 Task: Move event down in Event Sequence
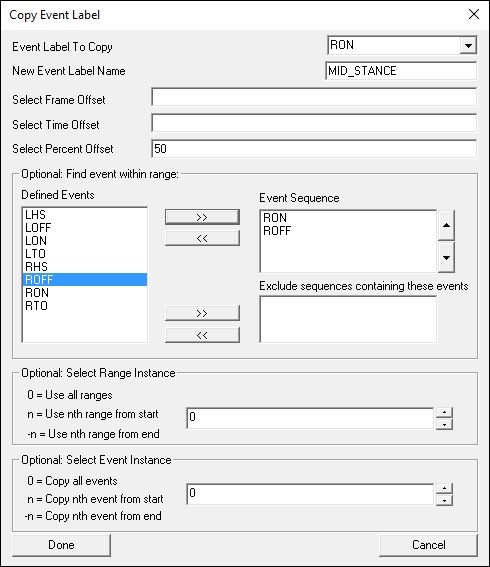point(446,257)
